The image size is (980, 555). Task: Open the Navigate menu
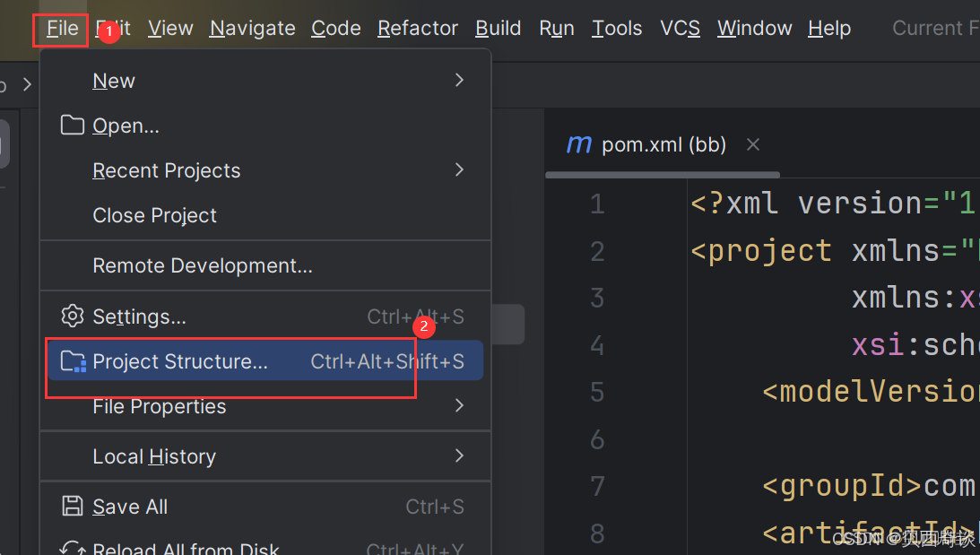tap(253, 28)
